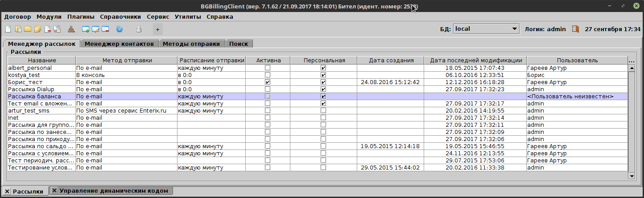Click the rubber stamp toolbar icon
This screenshot has width=644, height=198.
(x=71, y=29)
